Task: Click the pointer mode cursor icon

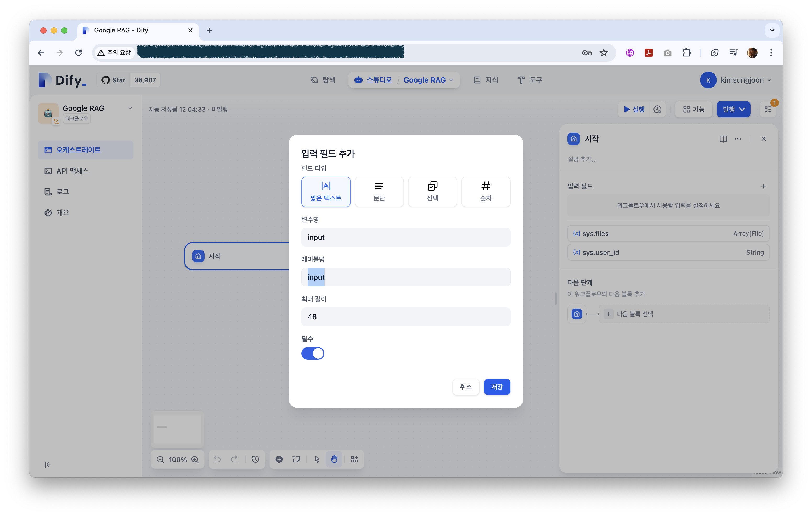Action: [317, 459]
